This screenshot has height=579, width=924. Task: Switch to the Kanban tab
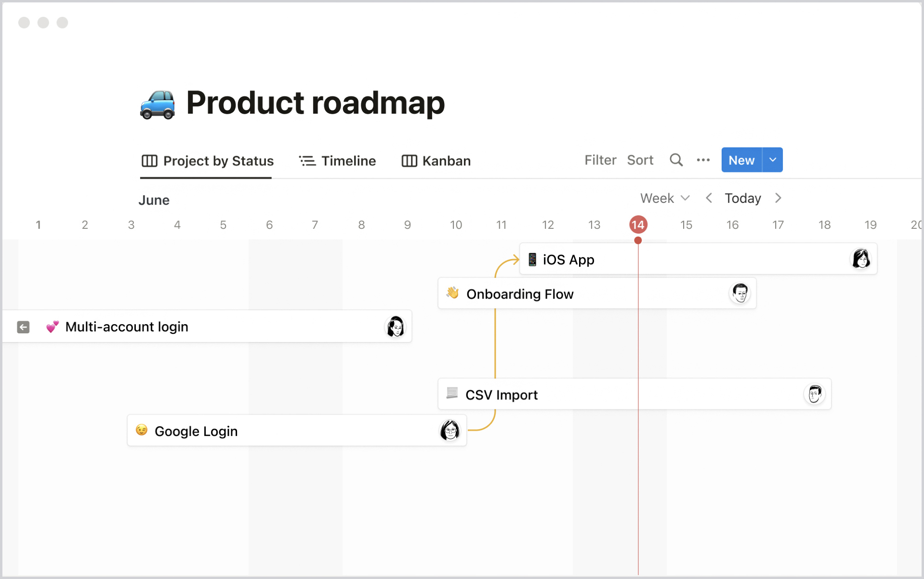click(436, 161)
